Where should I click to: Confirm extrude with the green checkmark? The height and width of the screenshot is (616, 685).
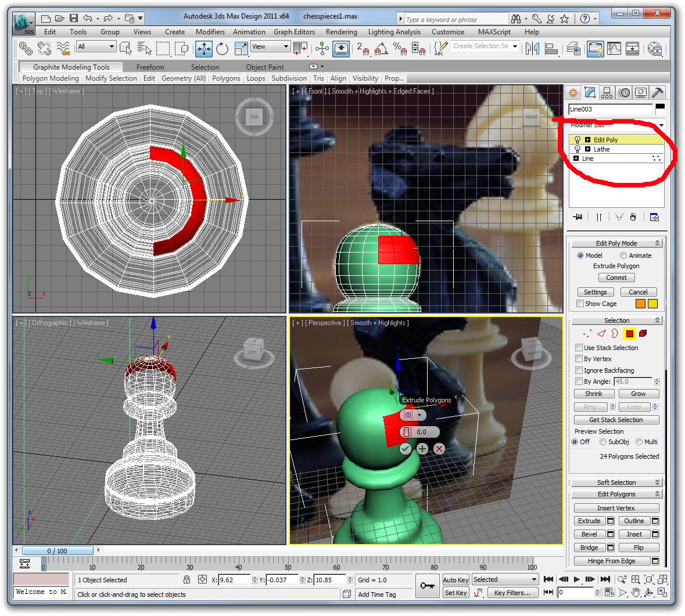click(x=406, y=449)
